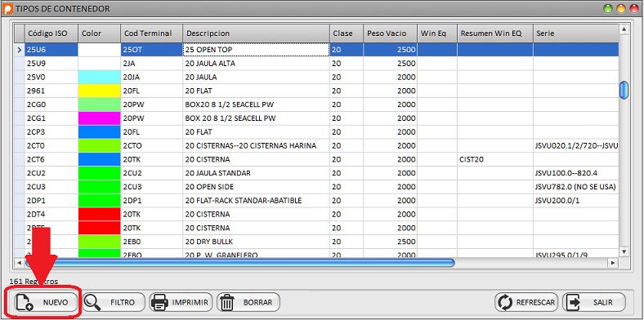The image size is (644, 320).
Task: Click the Color column header
Action: [x=100, y=33]
